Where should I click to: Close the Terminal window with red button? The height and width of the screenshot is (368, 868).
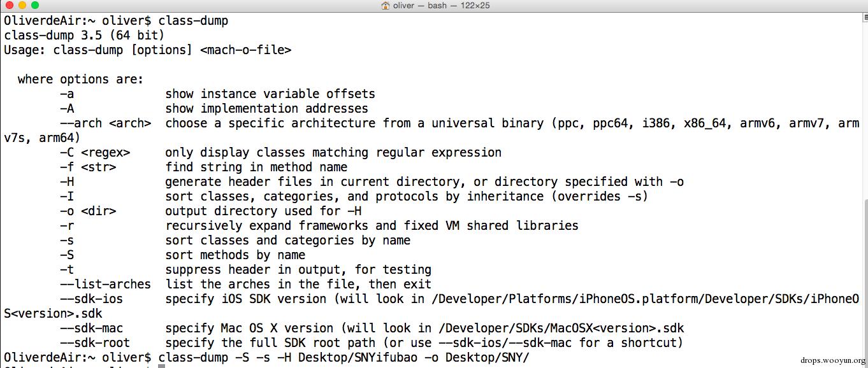[8, 6]
